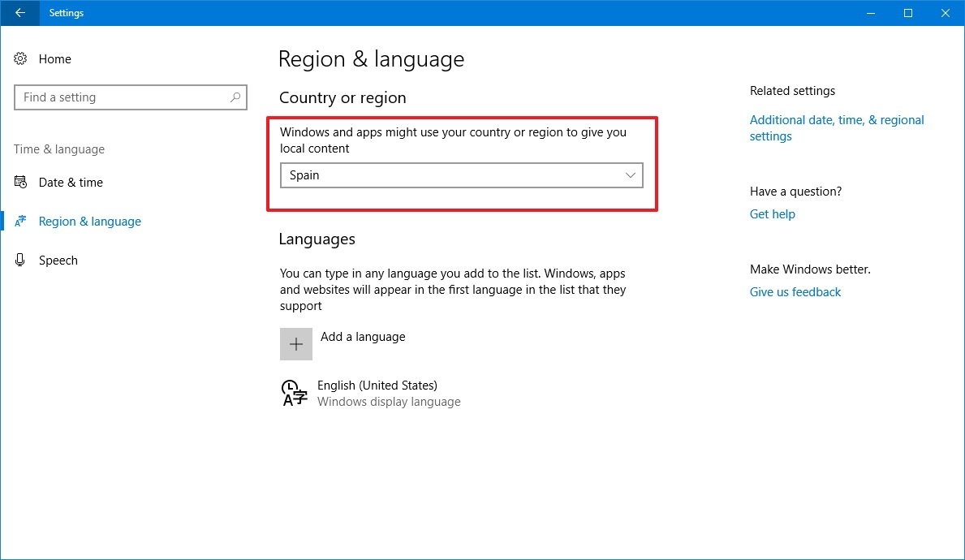Click the Home gear icon

point(21,59)
